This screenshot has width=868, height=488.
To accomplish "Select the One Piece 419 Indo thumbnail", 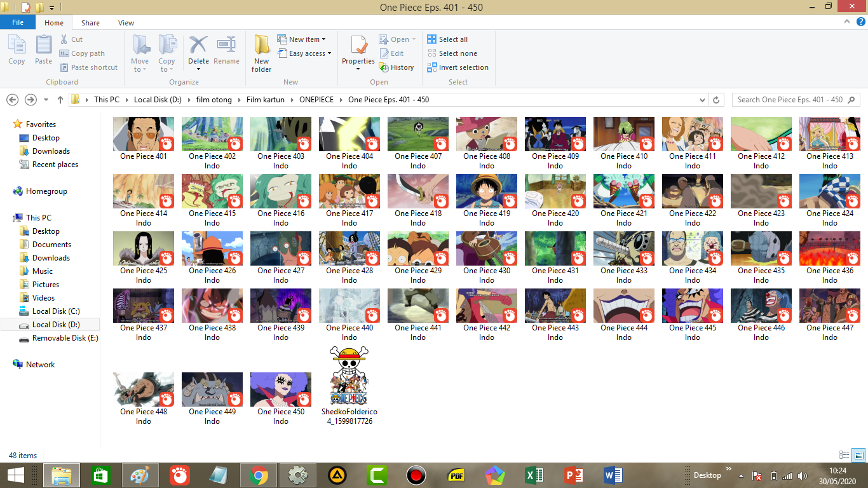I will [x=487, y=191].
